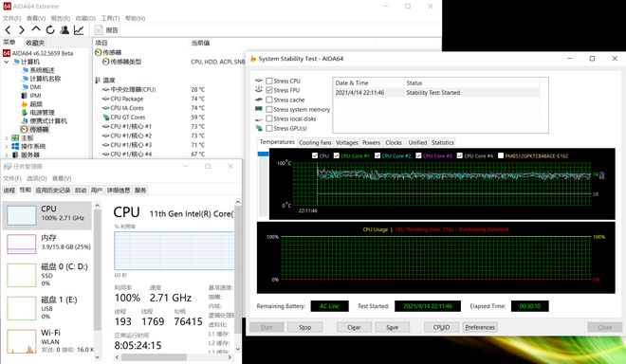The width and height of the screenshot is (626, 364).
Task: Enable the Stress CPU checkbox
Action: [x=269, y=81]
